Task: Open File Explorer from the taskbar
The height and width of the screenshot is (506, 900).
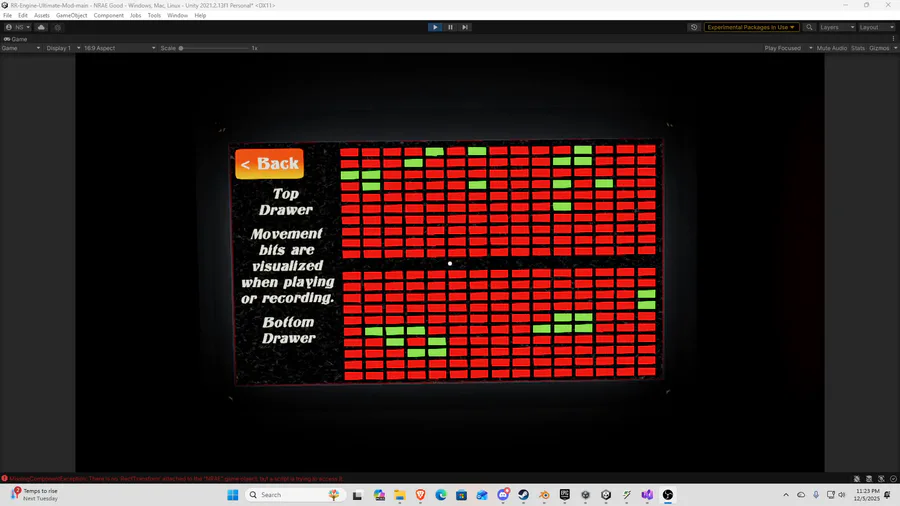Action: (399, 495)
